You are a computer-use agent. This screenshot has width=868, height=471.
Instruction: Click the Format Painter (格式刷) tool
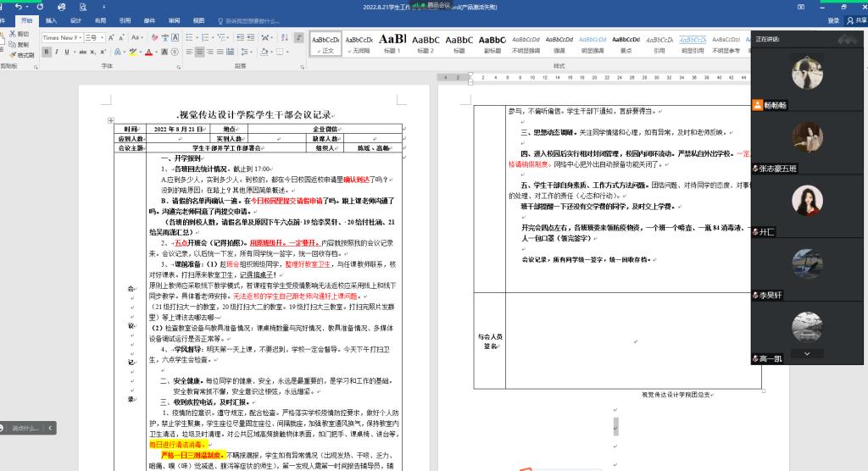pyautogui.click(x=24, y=55)
